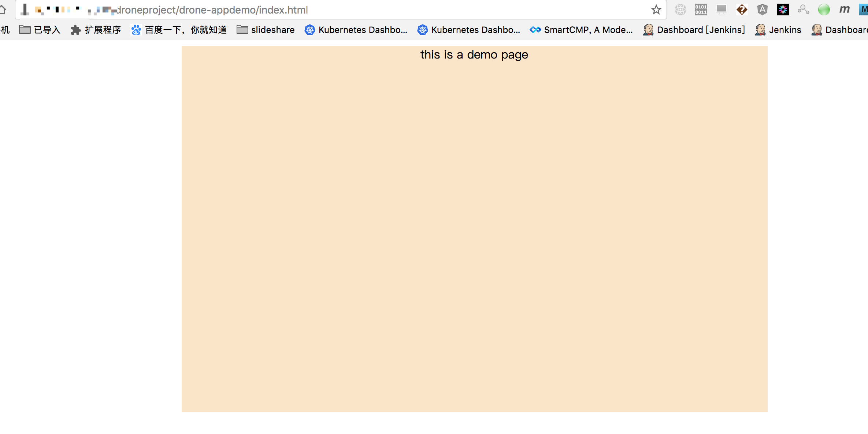Open the 已导入 bookmarks folder
The image size is (868, 434).
click(x=40, y=30)
